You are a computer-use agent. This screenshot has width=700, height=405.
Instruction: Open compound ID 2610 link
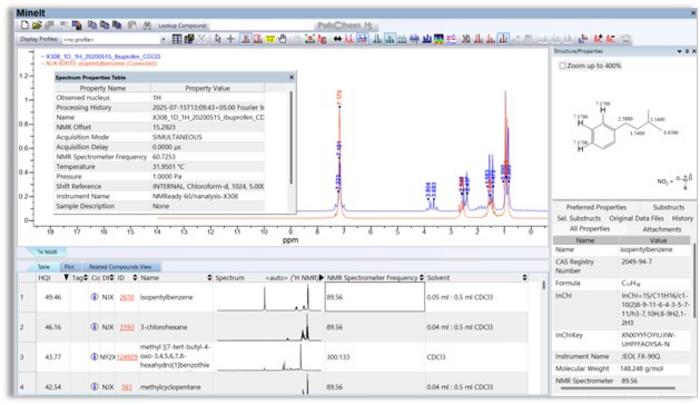point(126,297)
